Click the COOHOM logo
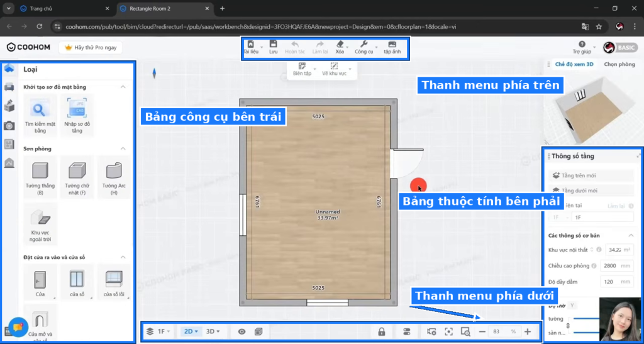 click(28, 47)
